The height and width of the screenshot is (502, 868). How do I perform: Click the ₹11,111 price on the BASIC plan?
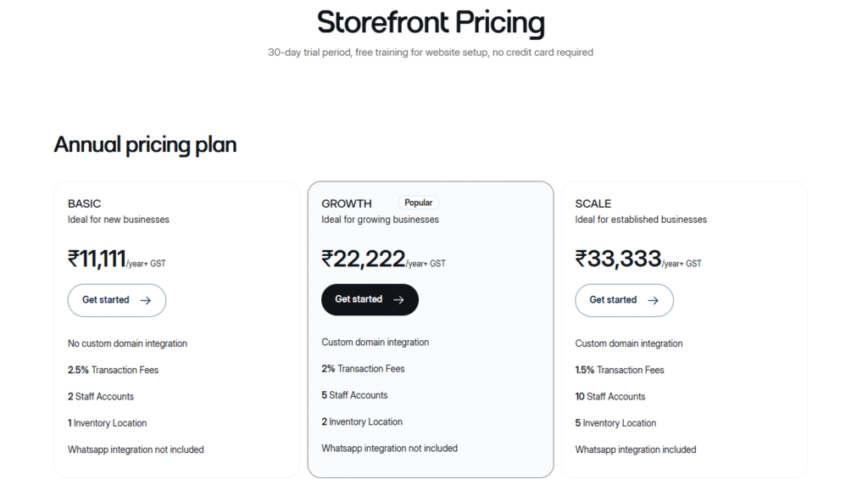(97, 259)
